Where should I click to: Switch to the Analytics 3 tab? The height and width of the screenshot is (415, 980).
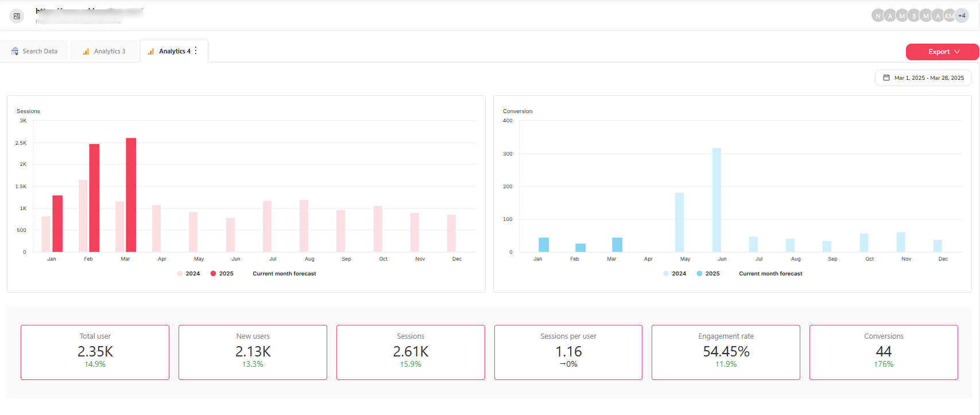[104, 52]
